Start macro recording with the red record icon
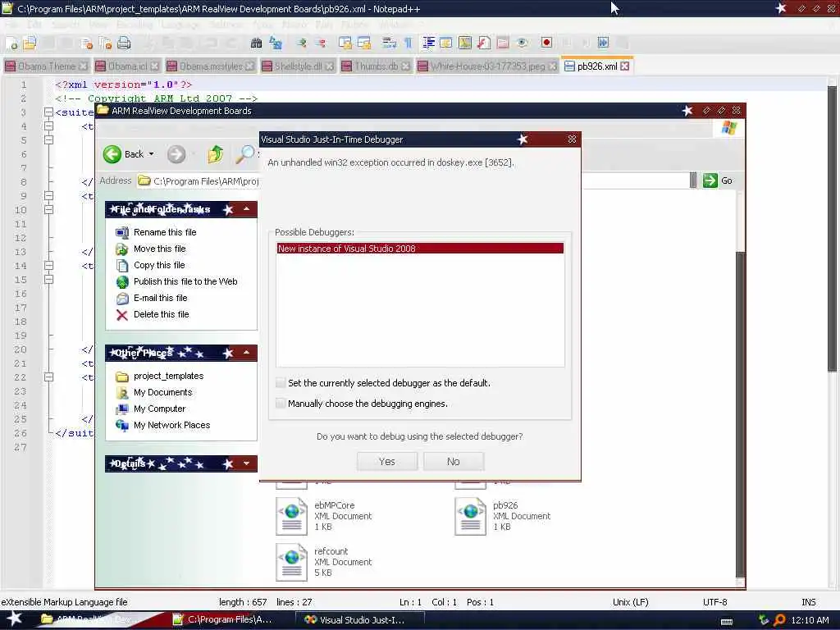The width and height of the screenshot is (840, 630). pos(546,43)
